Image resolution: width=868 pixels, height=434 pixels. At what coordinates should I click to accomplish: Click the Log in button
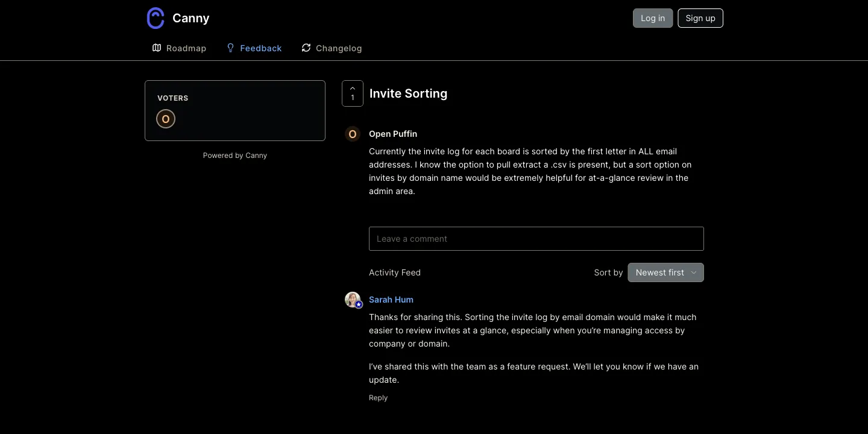point(653,18)
